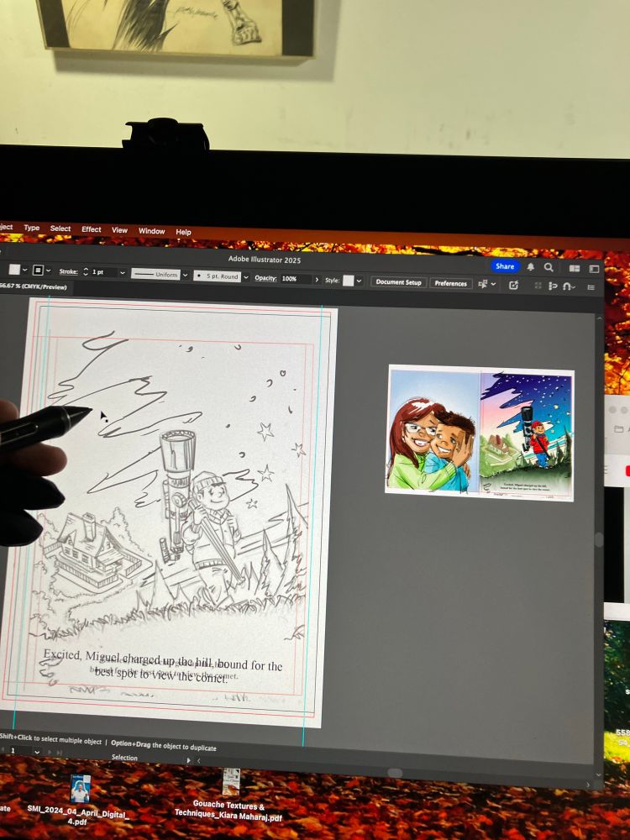This screenshot has height=840, width=630.
Task: Click the Selection tool status text
Action: point(124,758)
